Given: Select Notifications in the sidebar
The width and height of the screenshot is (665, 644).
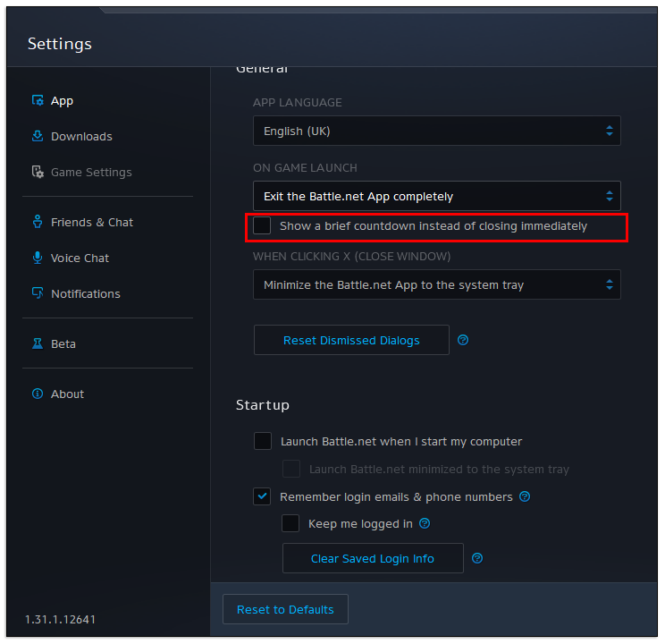Looking at the screenshot, I should tap(86, 293).
